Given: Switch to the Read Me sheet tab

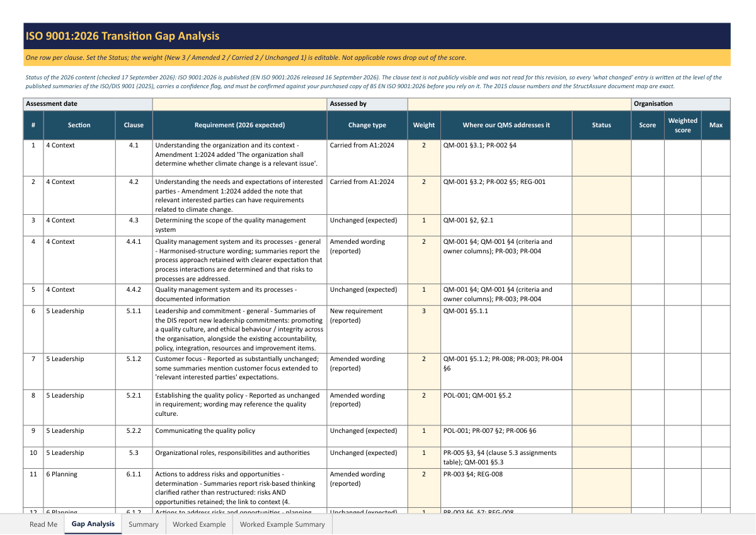Looking at the screenshot, I should [43, 524].
